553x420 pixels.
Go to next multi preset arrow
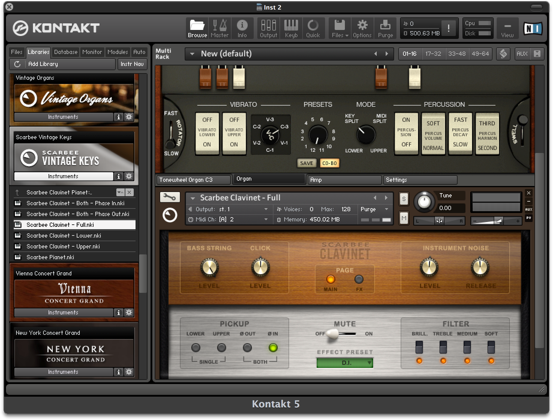tap(387, 54)
